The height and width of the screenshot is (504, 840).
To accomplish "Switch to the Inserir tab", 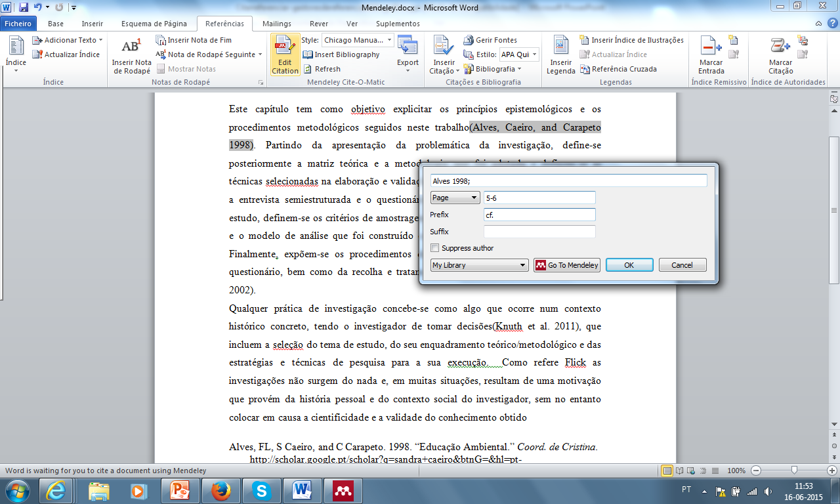I will coord(93,24).
